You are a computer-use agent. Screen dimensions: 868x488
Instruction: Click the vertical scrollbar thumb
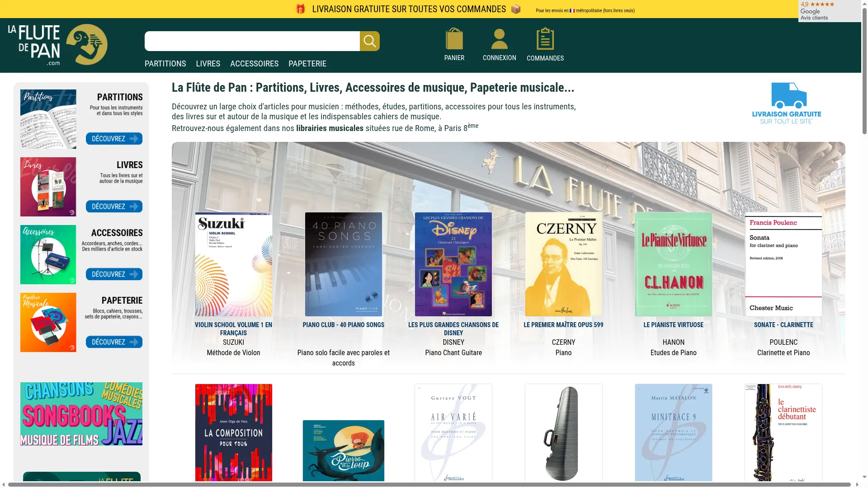864,71
